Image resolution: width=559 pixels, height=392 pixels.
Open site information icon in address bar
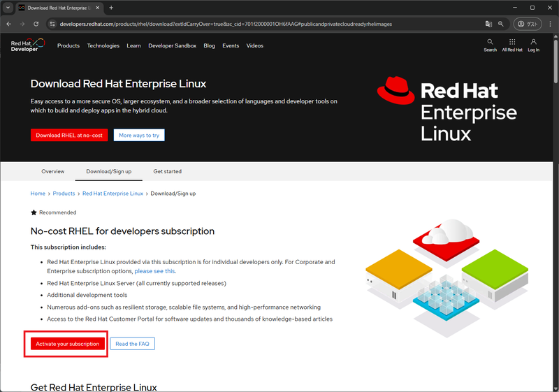click(x=52, y=24)
